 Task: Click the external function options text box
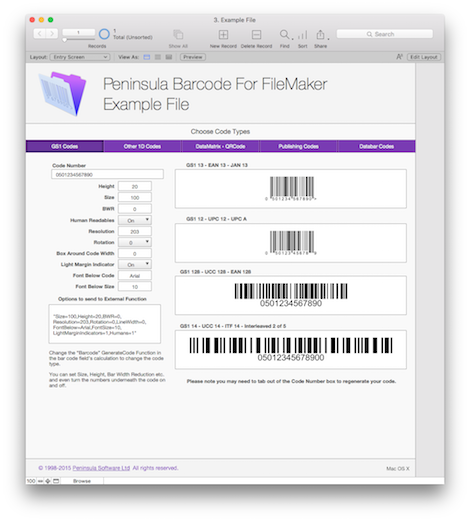[x=105, y=324]
